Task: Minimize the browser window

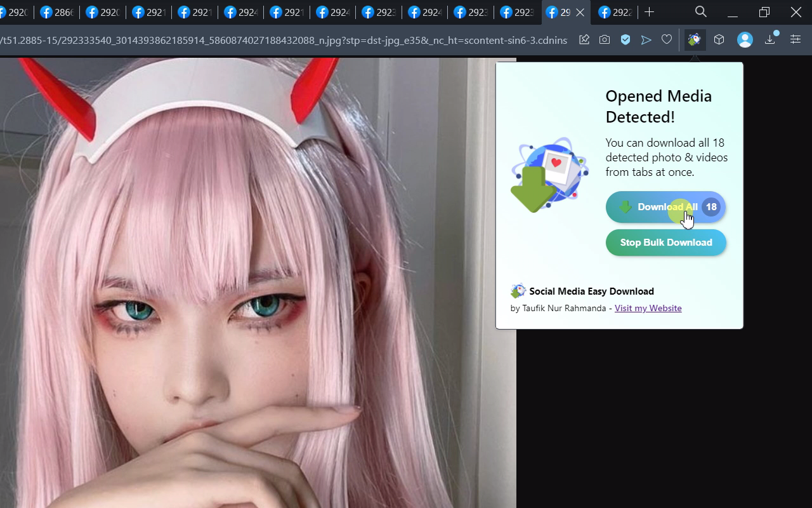Action: click(x=733, y=12)
